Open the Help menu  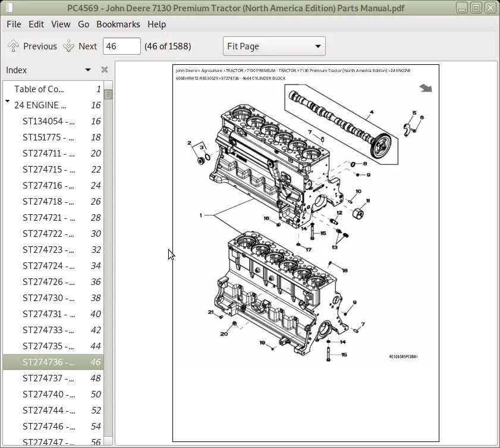[x=156, y=24]
